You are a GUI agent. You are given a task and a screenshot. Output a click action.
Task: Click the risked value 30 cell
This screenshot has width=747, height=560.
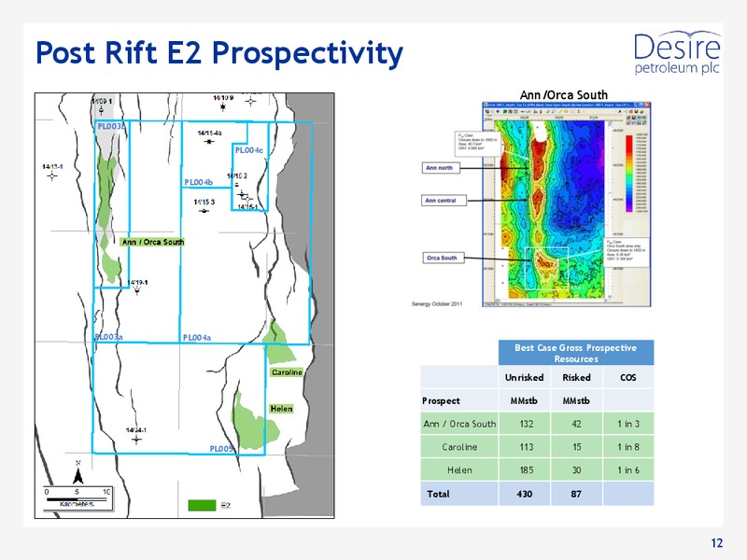click(x=576, y=470)
